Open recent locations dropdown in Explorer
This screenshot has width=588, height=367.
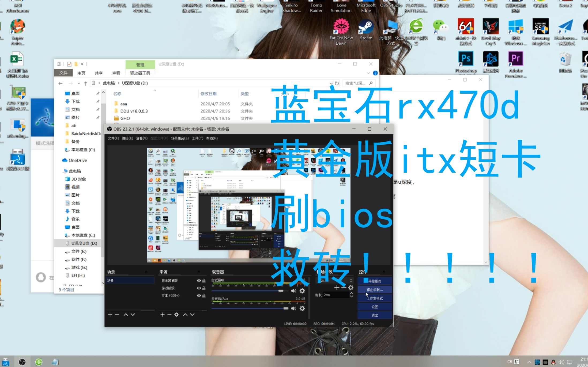[x=79, y=83]
